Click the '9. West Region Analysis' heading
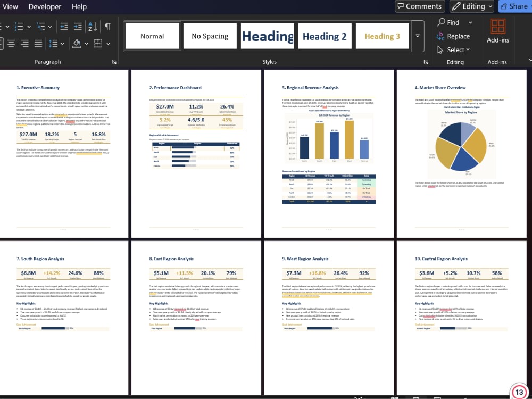The image size is (532, 399). (x=305, y=259)
